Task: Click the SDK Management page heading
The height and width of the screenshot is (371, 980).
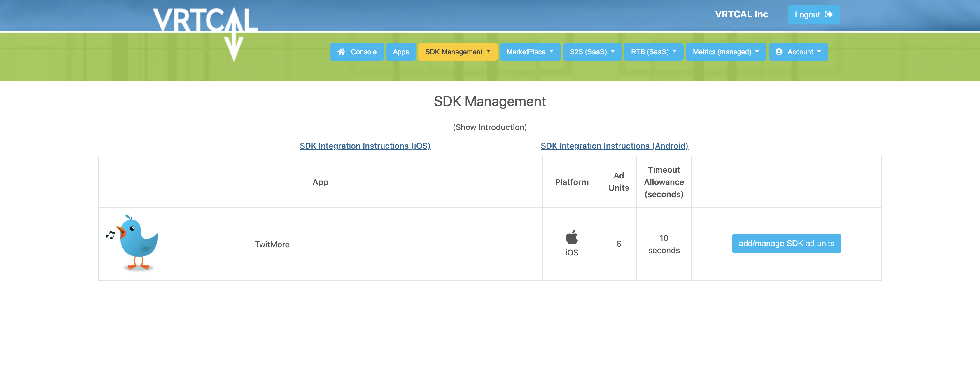Action: tap(490, 101)
